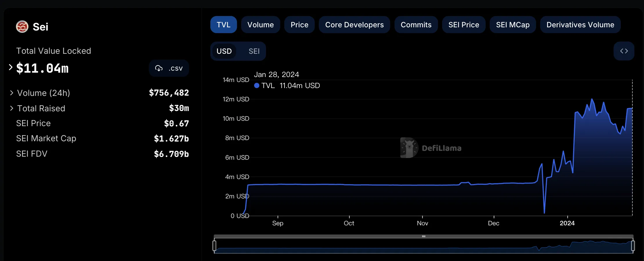Expand the Total Raised row

tap(12, 108)
